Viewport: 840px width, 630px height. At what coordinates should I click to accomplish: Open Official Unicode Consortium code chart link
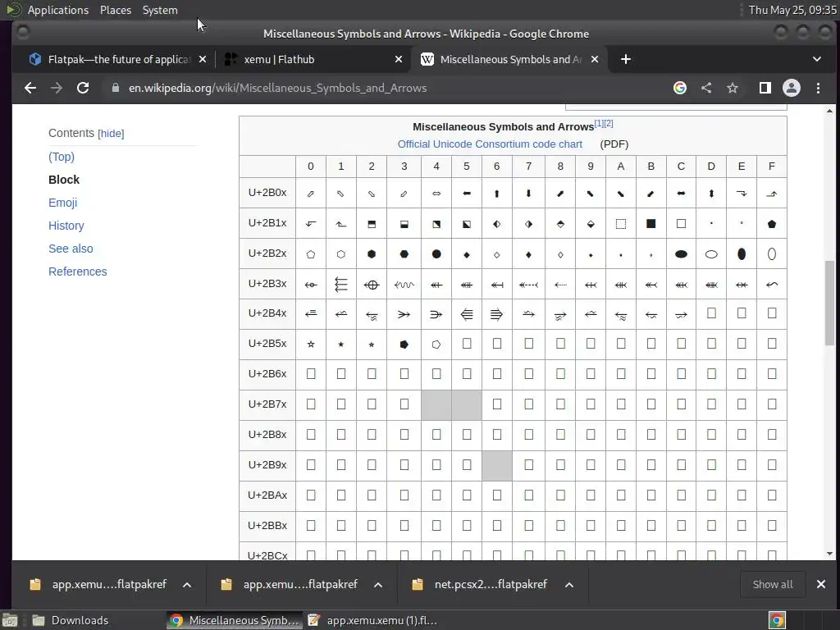pos(490,144)
